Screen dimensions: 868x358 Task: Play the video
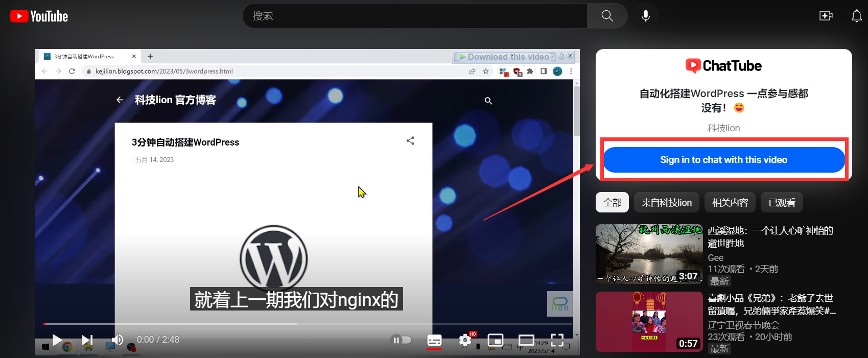point(57,340)
